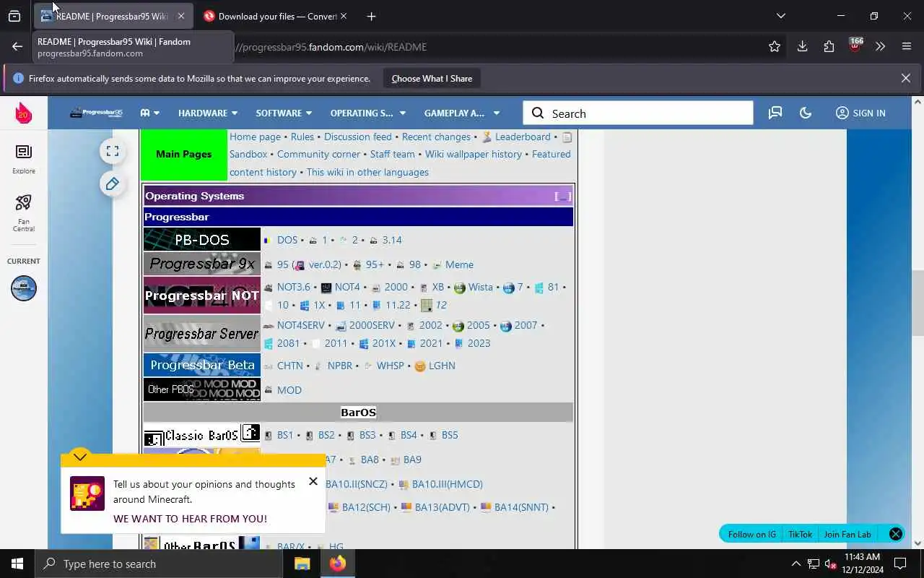Click the pencil edit page icon
Screen dimensions: 924x578
pyautogui.click(x=112, y=184)
